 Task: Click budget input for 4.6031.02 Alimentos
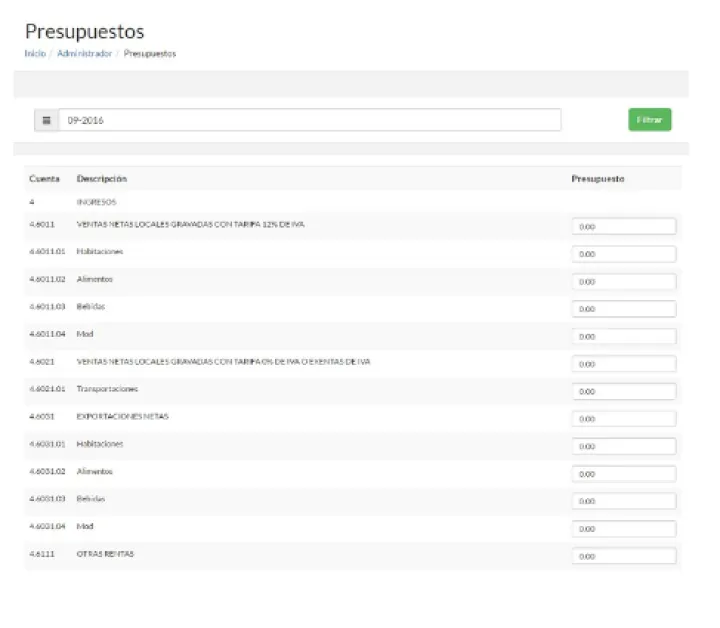(x=623, y=474)
